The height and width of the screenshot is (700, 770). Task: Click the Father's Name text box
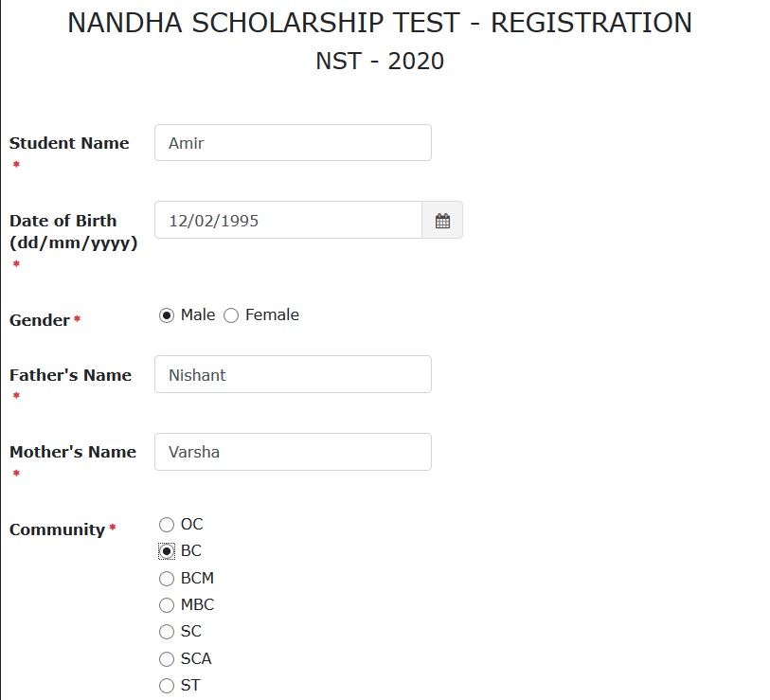coord(293,375)
